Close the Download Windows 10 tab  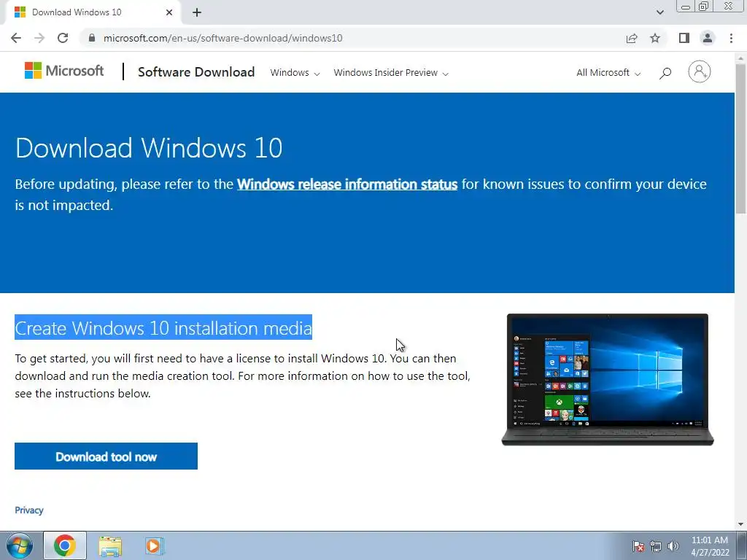(x=169, y=12)
